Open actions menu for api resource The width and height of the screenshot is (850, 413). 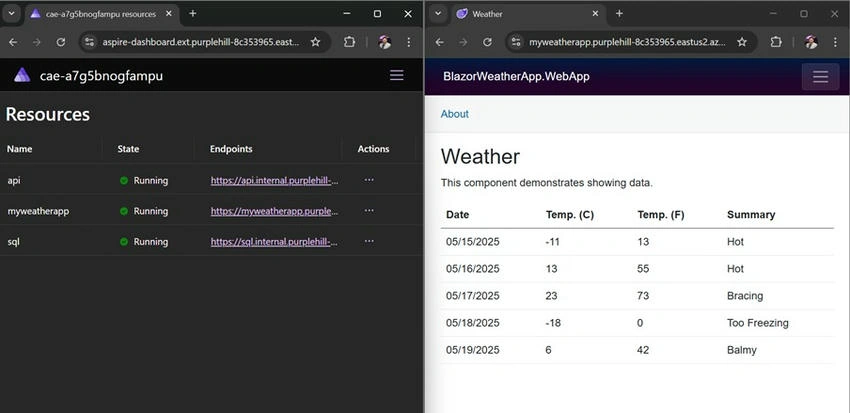(369, 180)
